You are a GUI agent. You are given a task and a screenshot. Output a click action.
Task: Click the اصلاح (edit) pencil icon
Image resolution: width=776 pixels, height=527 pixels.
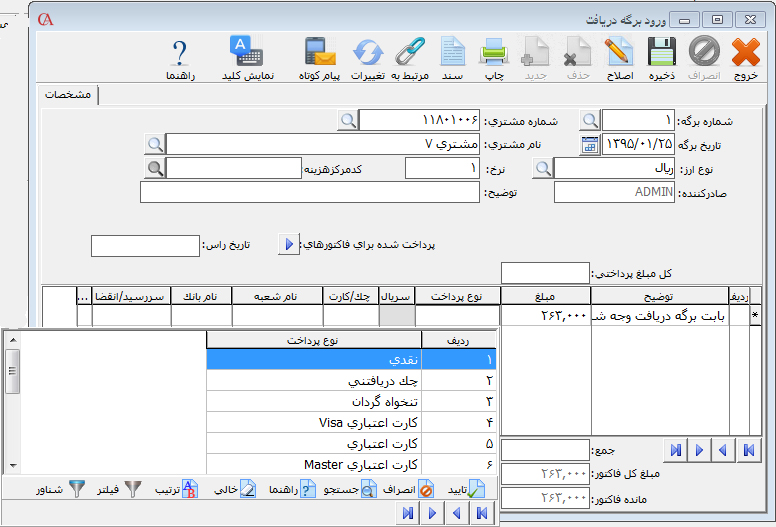(620, 56)
